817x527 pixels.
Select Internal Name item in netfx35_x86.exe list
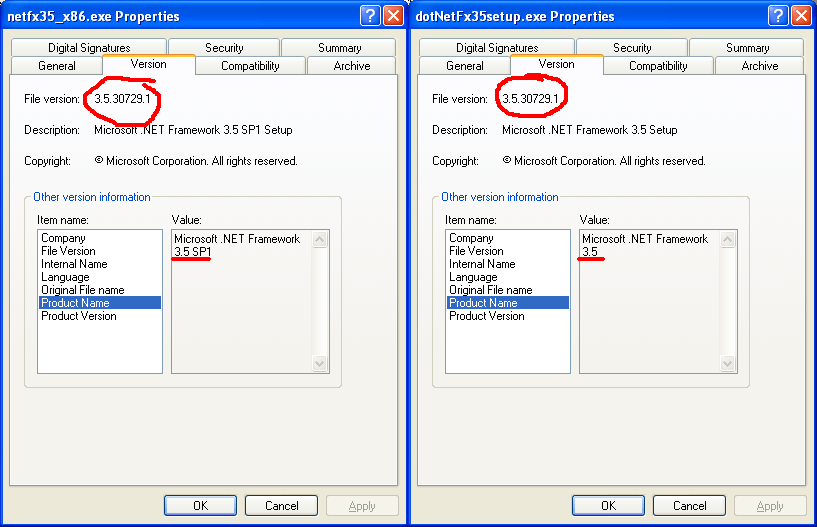pos(100,264)
